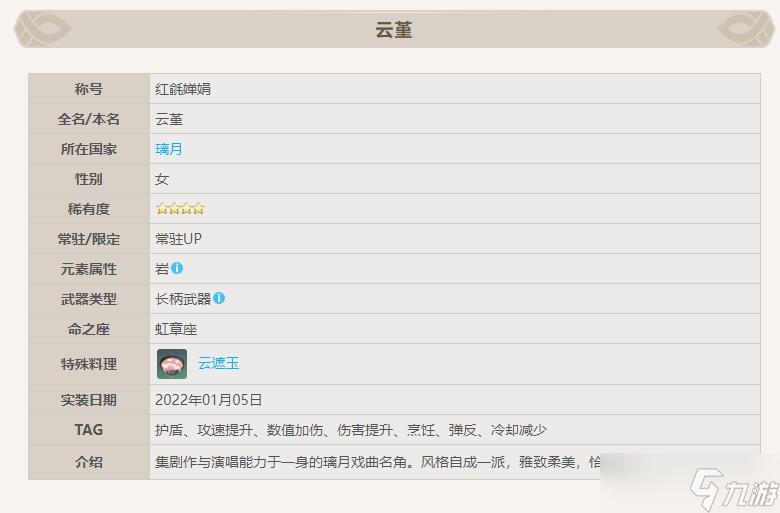780x513 pixels.
Task: Select the gender value 女
Action: (x=162, y=179)
